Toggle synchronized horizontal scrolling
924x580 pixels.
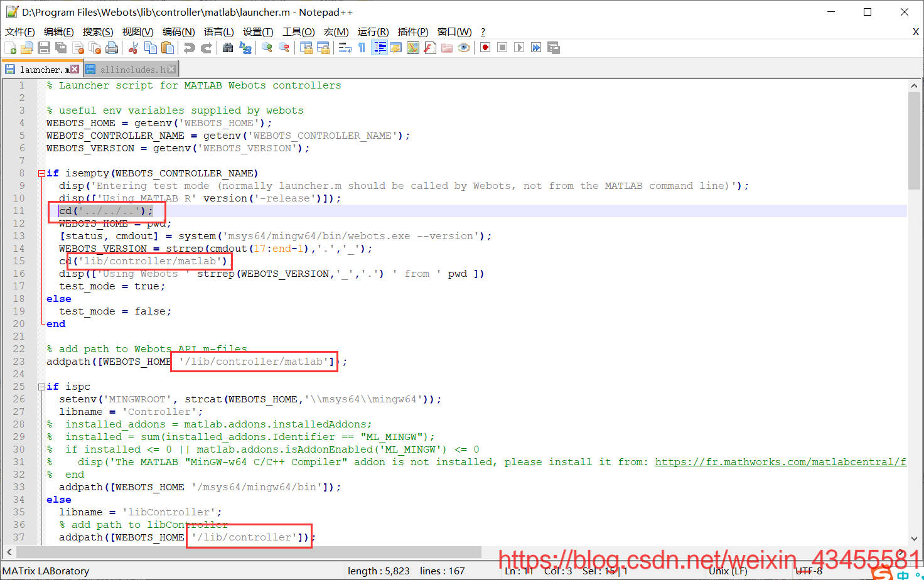323,48
